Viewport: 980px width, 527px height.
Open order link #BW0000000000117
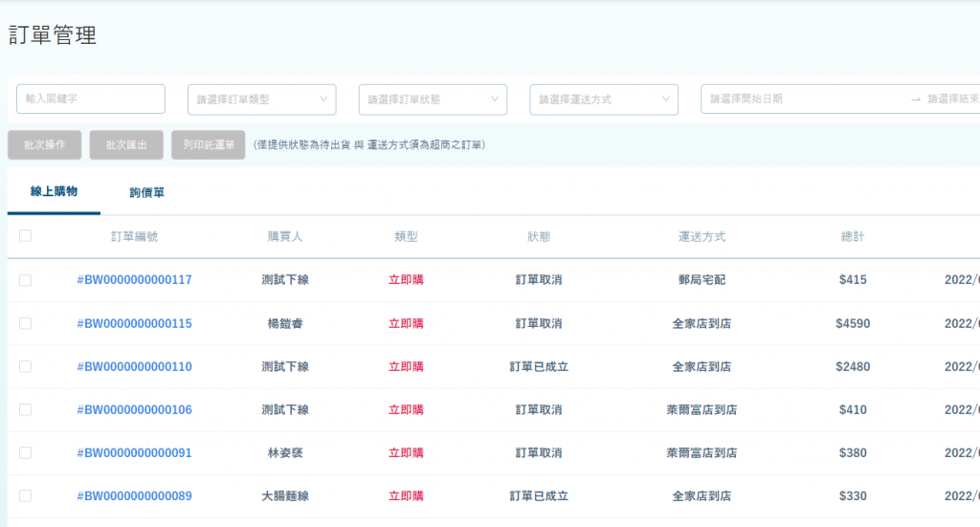(x=134, y=279)
